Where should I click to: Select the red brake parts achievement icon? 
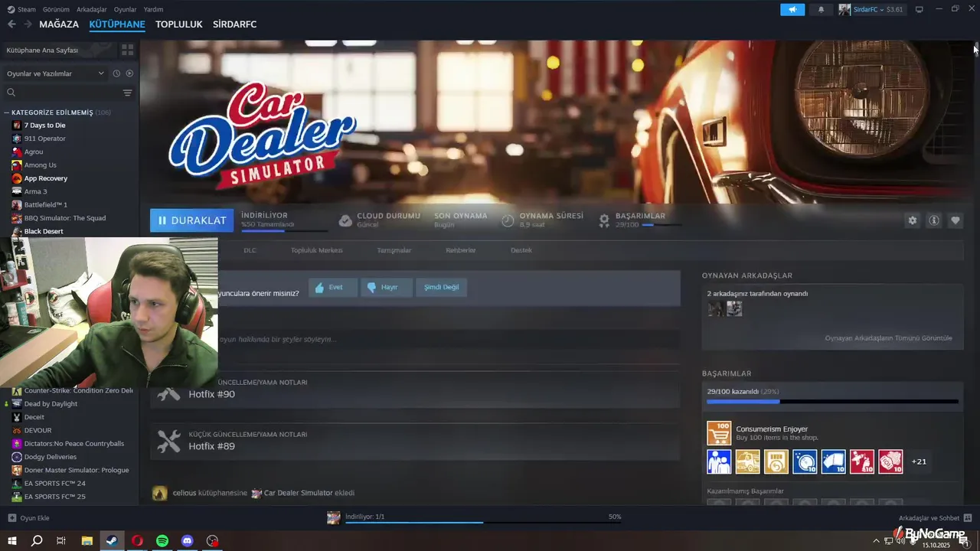pos(890,461)
